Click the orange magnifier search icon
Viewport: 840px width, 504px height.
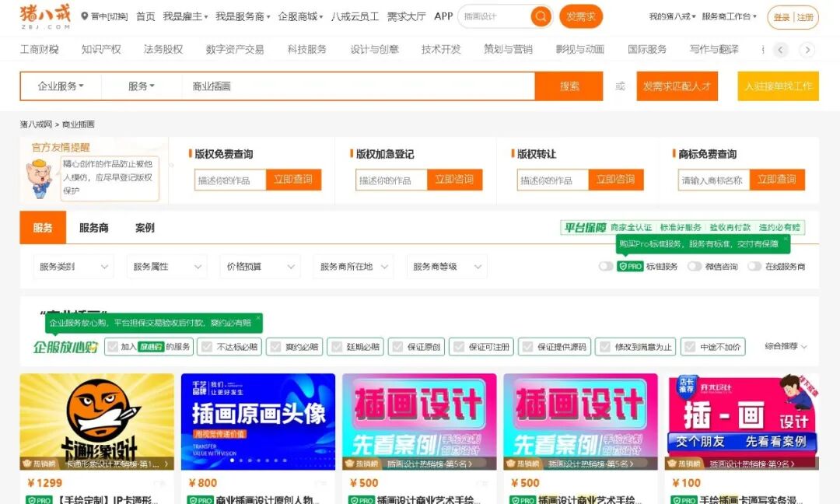click(x=541, y=16)
